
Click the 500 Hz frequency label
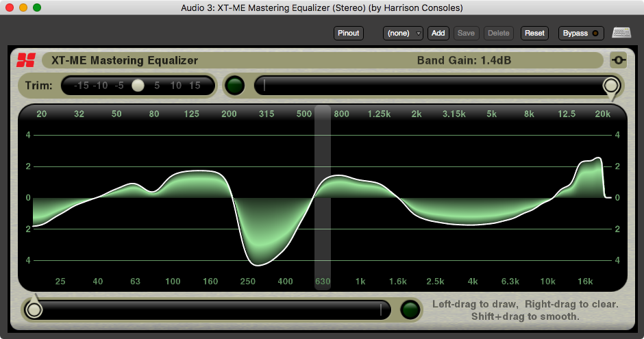click(304, 114)
